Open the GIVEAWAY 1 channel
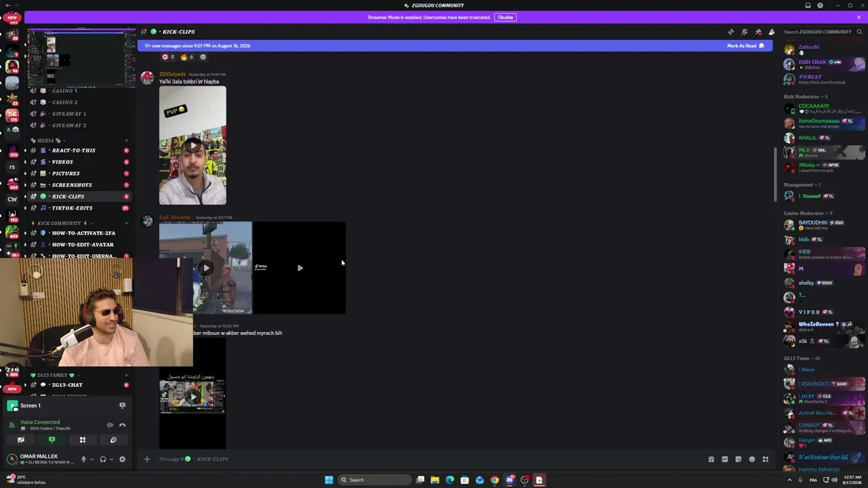This screenshot has height=488, width=868. click(x=79, y=114)
